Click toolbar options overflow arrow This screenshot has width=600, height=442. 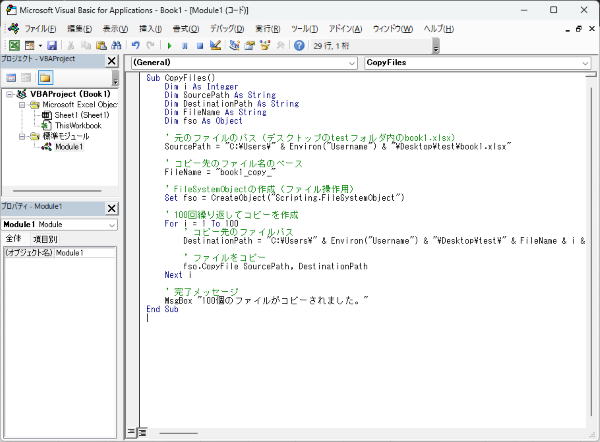point(436,47)
